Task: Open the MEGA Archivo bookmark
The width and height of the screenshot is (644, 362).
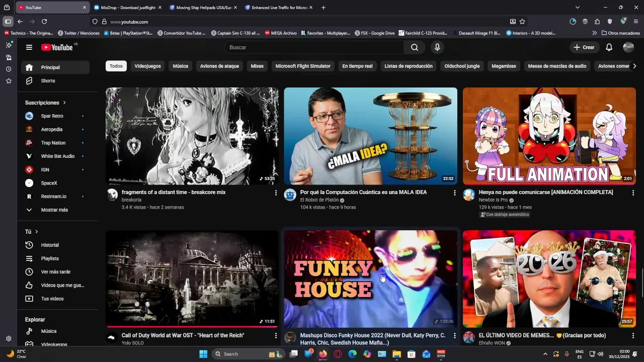Action: (281, 33)
